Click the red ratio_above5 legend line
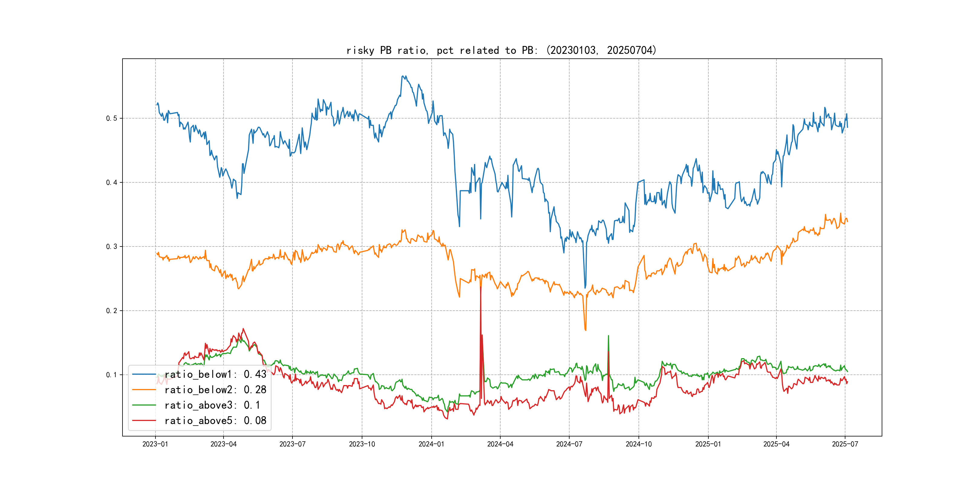 pyautogui.click(x=144, y=420)
